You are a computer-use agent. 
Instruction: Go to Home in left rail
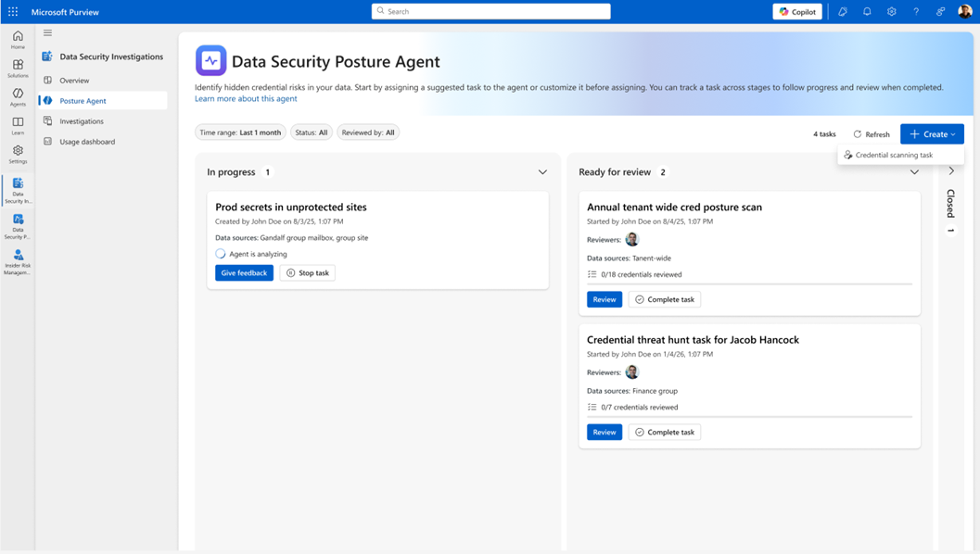point(18,40)
